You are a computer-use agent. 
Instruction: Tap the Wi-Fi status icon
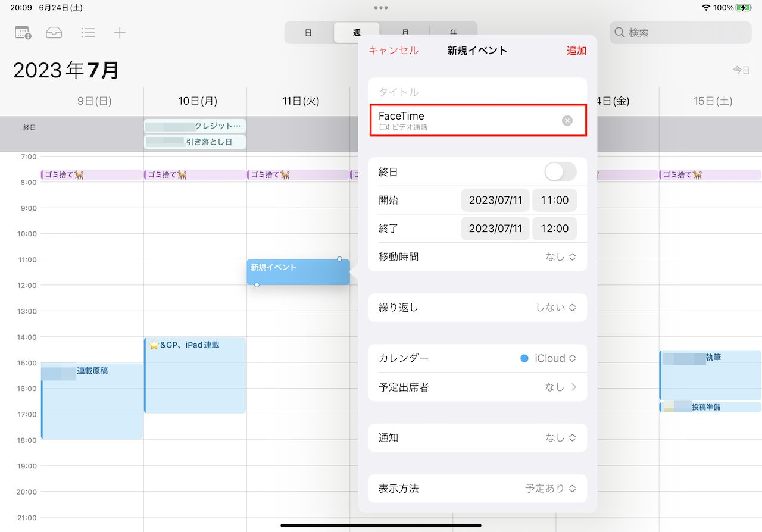706,8
